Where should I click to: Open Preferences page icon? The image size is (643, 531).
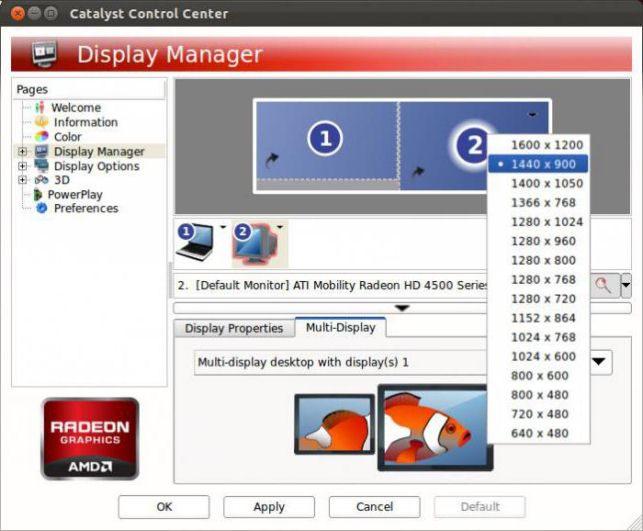coord(41,208)
